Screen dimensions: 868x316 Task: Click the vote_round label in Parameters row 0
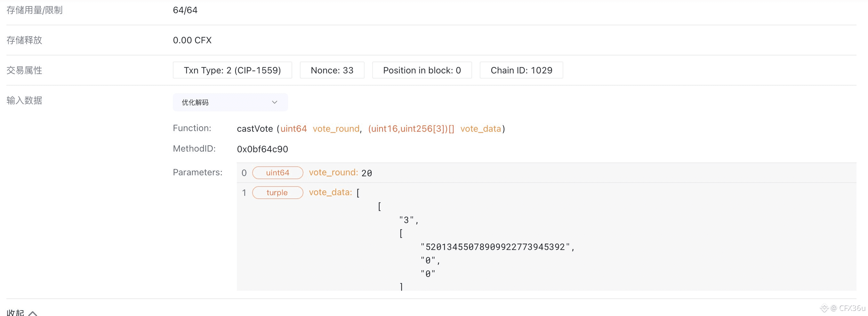[x=333, y=172]
